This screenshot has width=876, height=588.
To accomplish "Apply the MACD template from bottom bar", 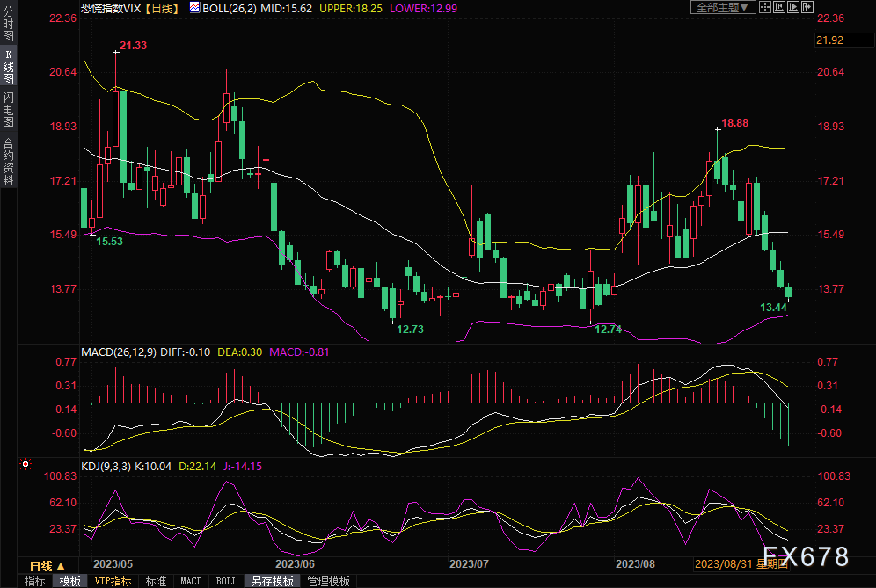I will point(191,581).
